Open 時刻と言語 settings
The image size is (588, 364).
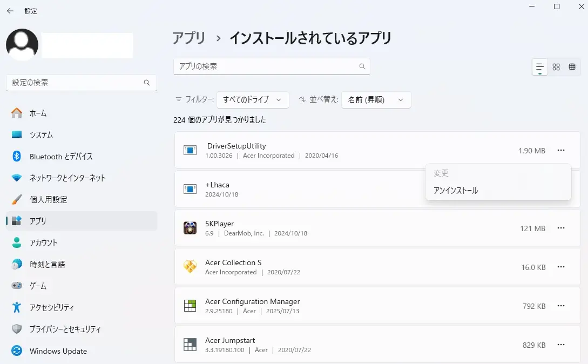pyautogui.click(x=82, y=264)
